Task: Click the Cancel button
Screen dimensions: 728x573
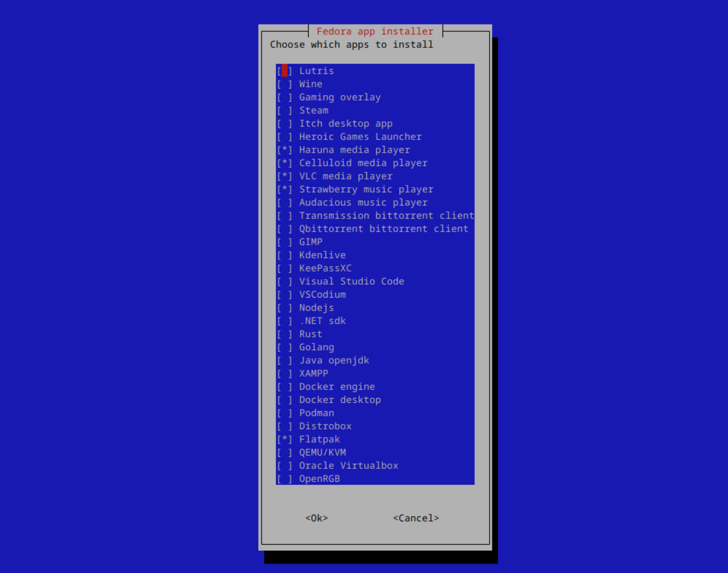Action: (x=416, y=518)
